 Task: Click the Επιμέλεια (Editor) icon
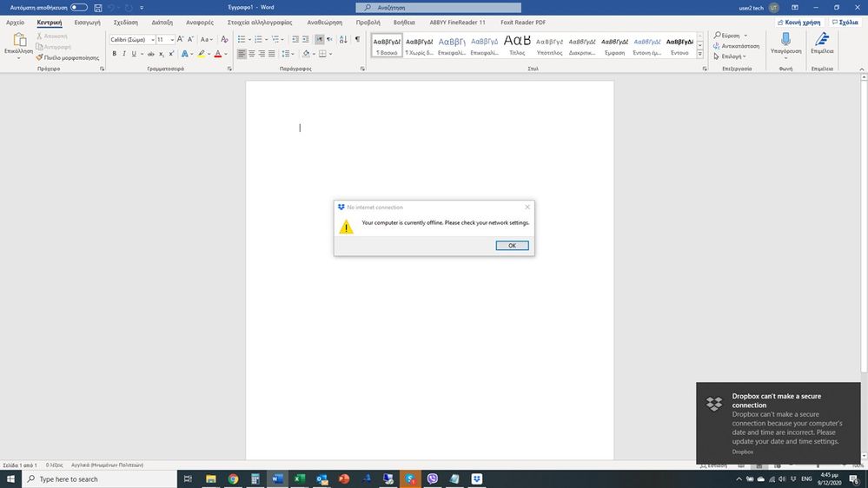coord(822,39)
